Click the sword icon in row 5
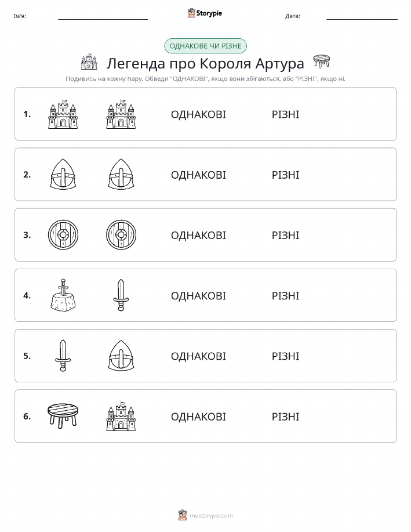Screen dimensions: 411x532 [x=63, y=356]
